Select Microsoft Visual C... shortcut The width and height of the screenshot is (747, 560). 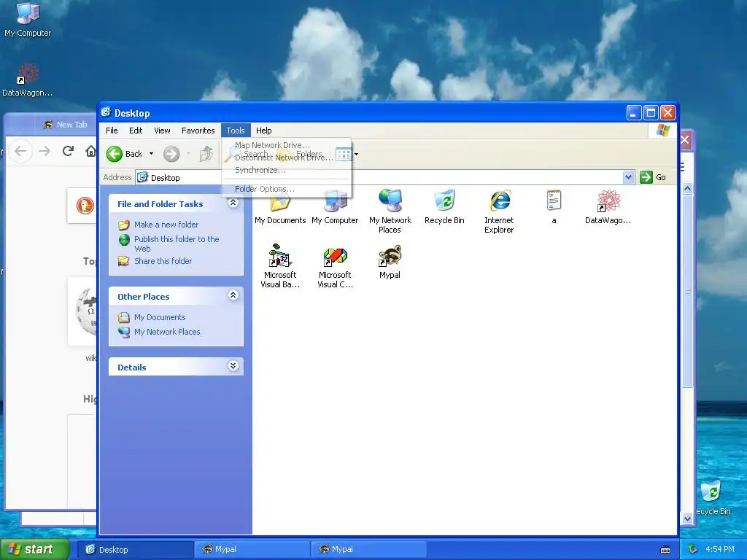(335, 266)
